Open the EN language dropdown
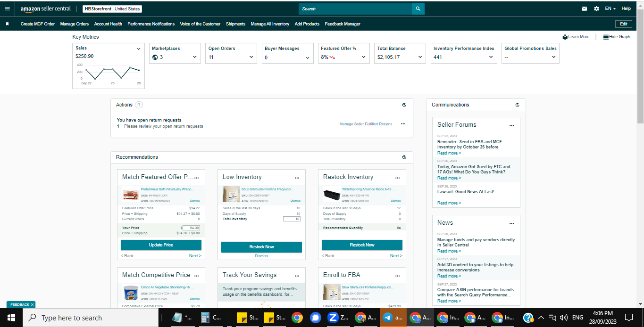 [x=611, y=9]
